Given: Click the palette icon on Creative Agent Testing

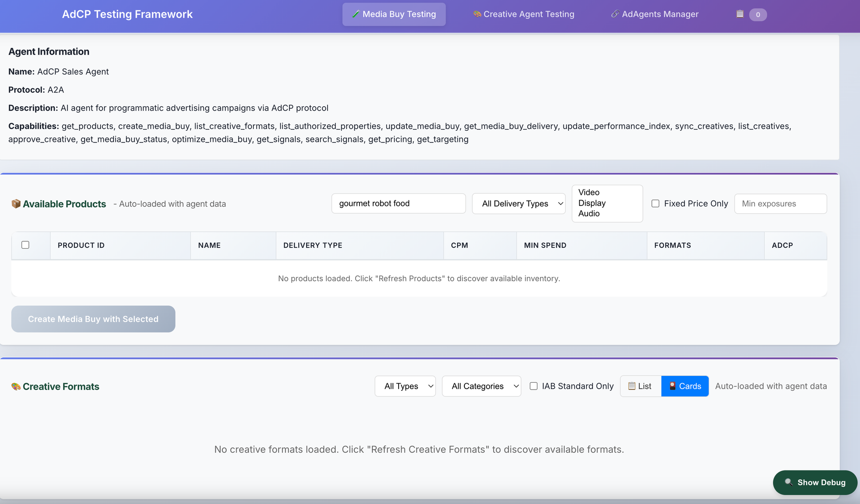Looking at the screenshot, I should coord(477,14).
